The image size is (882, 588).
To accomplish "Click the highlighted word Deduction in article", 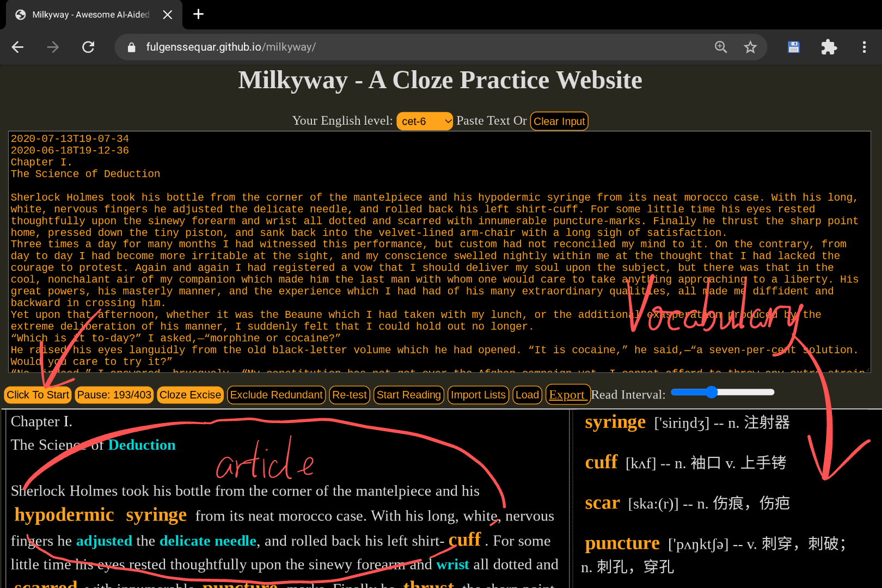I will [x=142, y=445].
